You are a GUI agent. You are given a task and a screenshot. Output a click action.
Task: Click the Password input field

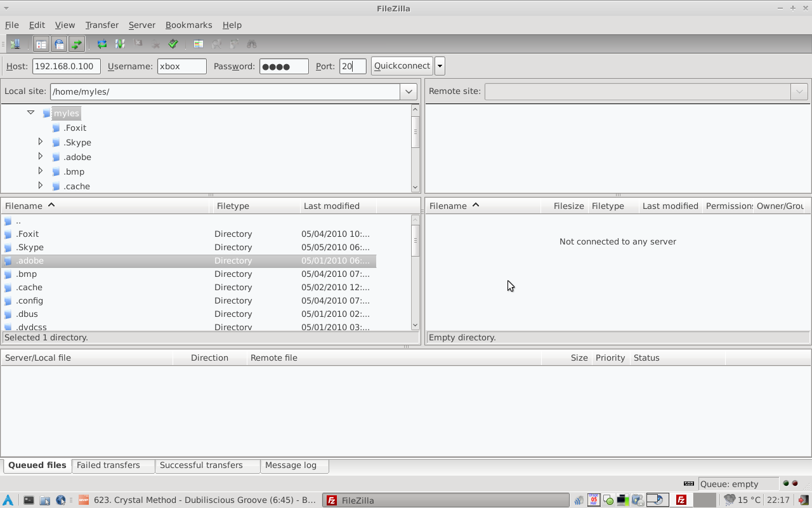pos(284,66)
